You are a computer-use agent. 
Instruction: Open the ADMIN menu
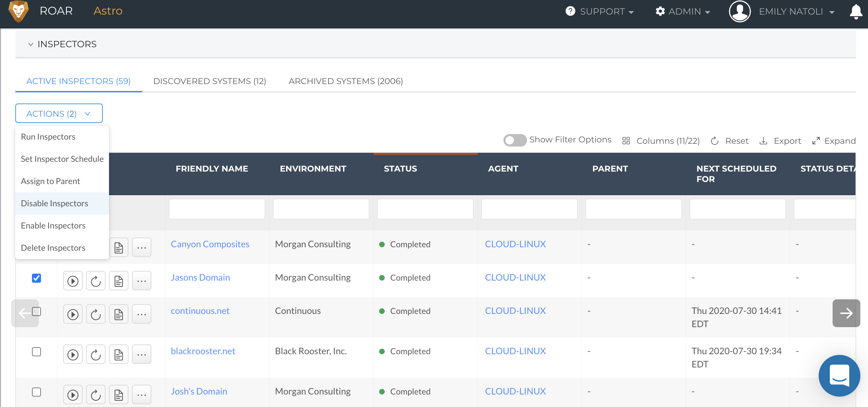683,11
